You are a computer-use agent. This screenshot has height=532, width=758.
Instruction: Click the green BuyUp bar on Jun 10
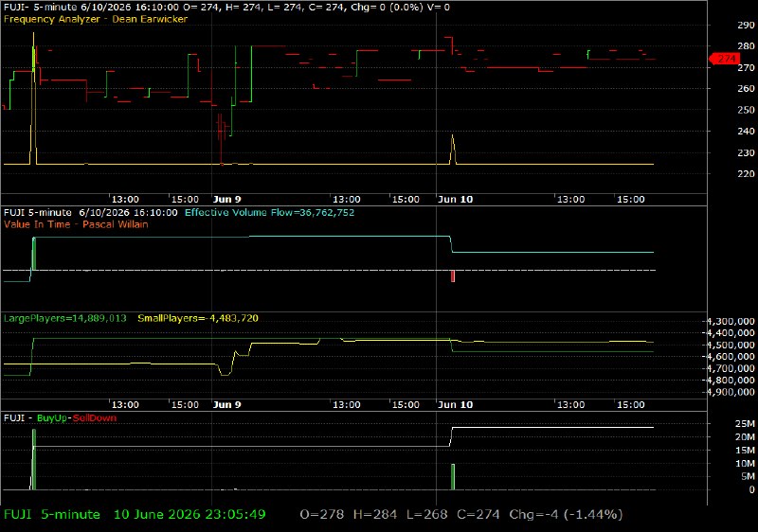[x=453, y=477]
